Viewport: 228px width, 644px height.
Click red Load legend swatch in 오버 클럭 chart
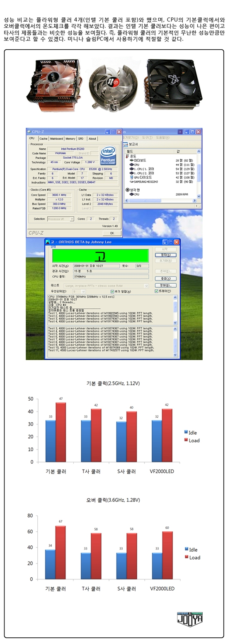187,557
